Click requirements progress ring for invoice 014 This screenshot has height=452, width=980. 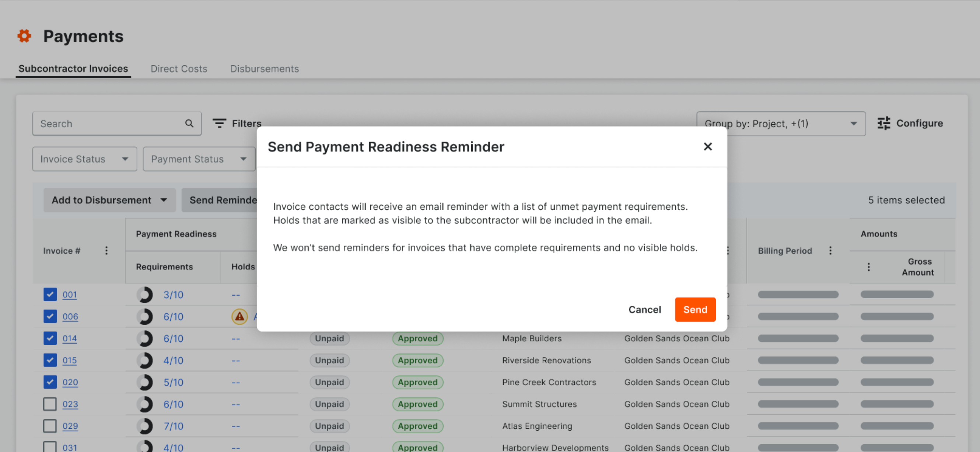point(144,338)
